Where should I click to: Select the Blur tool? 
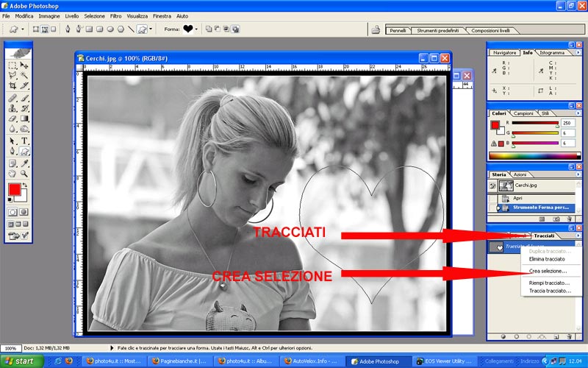point(12,128)
